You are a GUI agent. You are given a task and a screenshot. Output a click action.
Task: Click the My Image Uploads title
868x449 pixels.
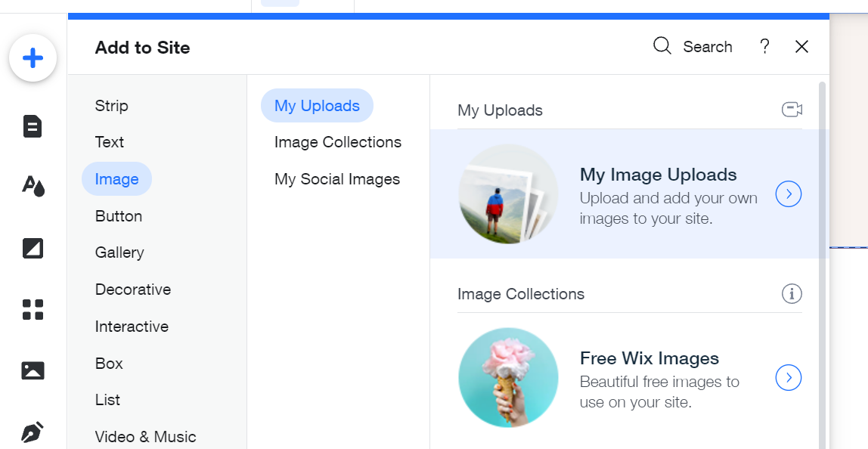[659, 175]
